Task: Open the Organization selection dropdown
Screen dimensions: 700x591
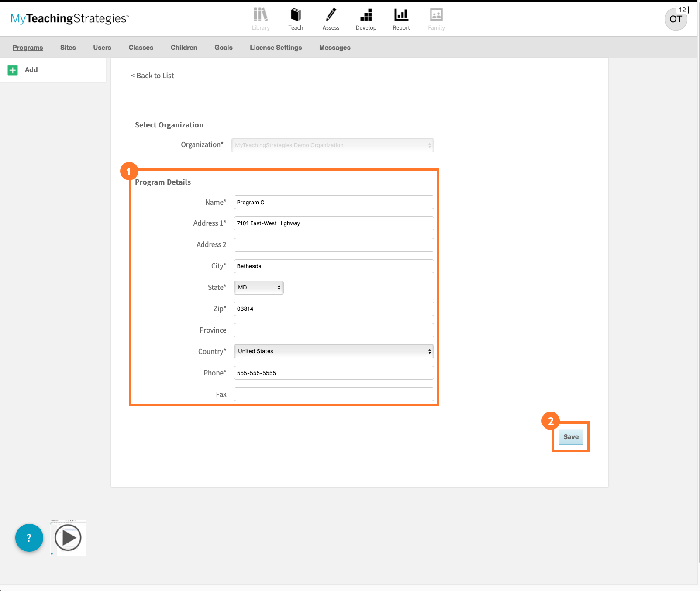Action: [332, 145]
